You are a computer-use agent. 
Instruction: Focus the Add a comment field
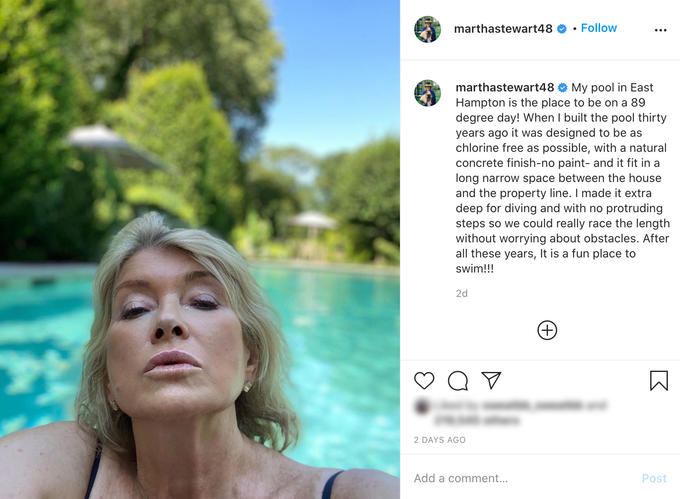pos(520,478)
